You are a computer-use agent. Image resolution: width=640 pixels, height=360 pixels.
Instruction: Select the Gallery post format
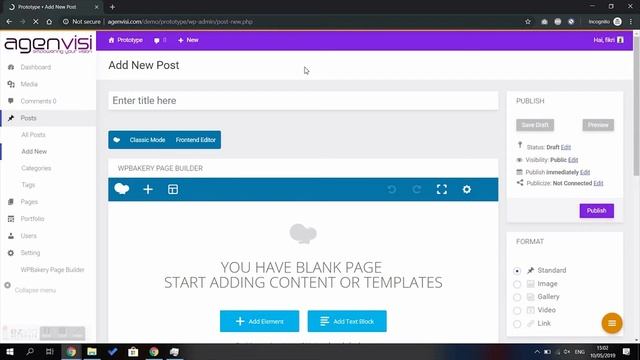point(517,297)
